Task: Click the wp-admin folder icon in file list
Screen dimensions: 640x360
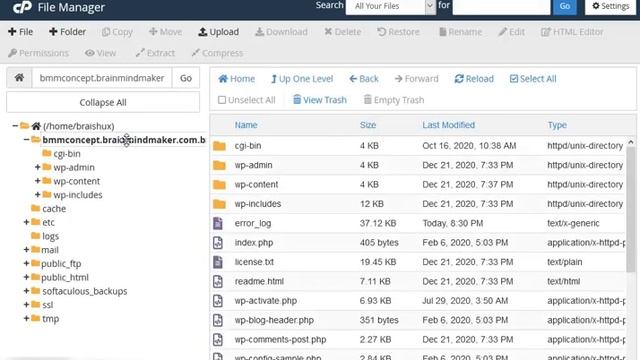Action: click(x=219, y=165)
